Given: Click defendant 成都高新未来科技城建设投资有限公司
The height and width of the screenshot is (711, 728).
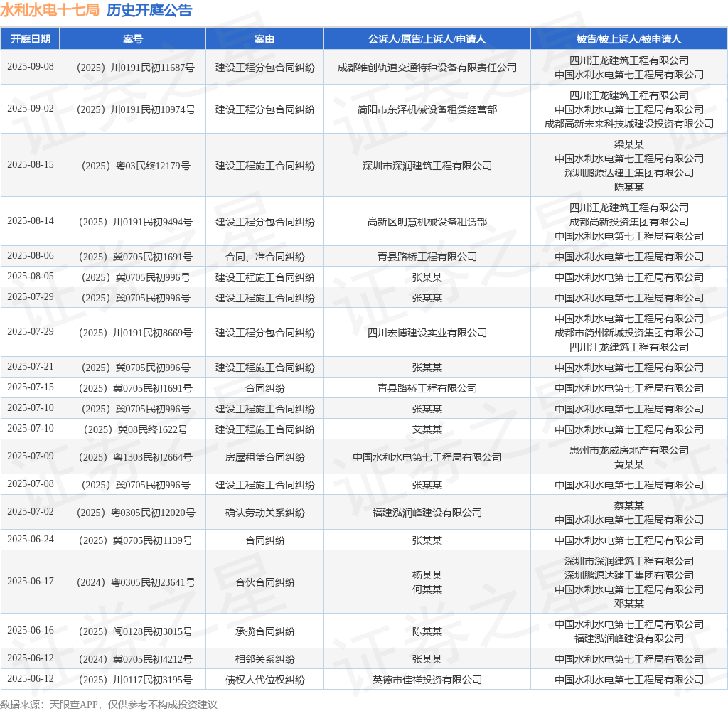Looking at the screenshot, I should pos(628,124).
